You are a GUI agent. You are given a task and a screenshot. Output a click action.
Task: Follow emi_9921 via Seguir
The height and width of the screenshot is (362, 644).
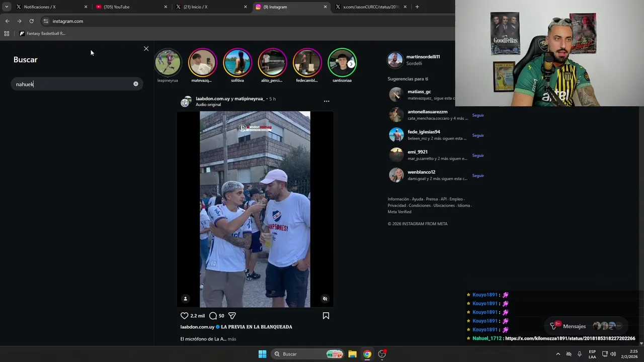(478, 155)
